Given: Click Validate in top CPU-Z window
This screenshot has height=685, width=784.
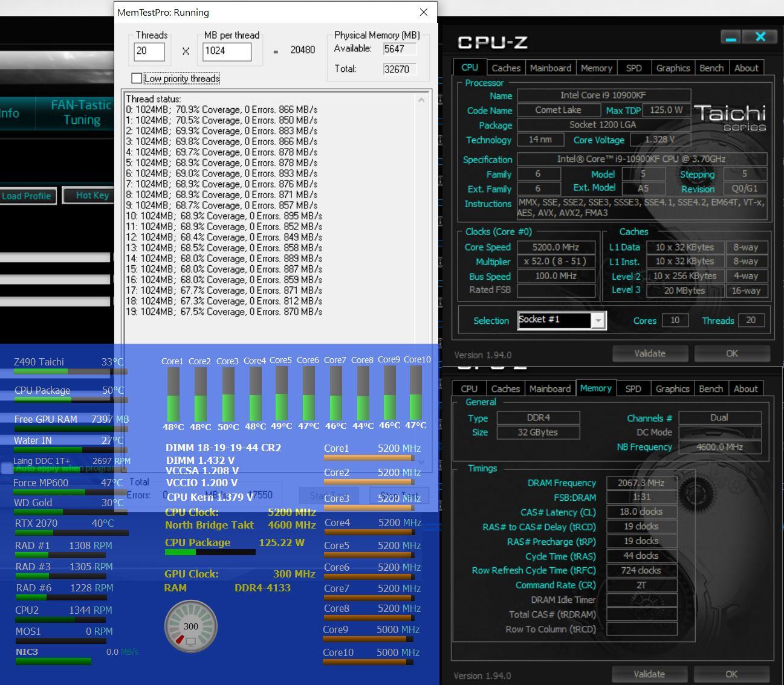Looking at the screenshot, I should point(650,353).
